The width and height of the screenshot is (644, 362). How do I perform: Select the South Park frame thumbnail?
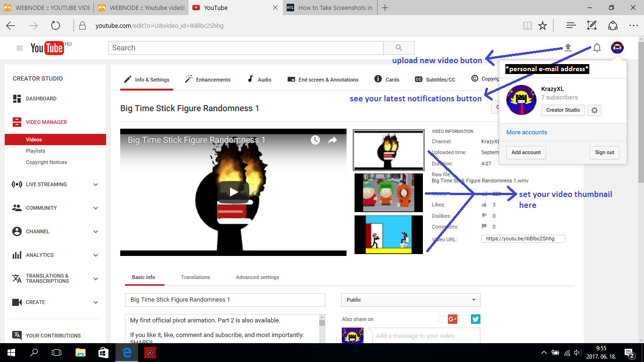[x=388, y=193]
